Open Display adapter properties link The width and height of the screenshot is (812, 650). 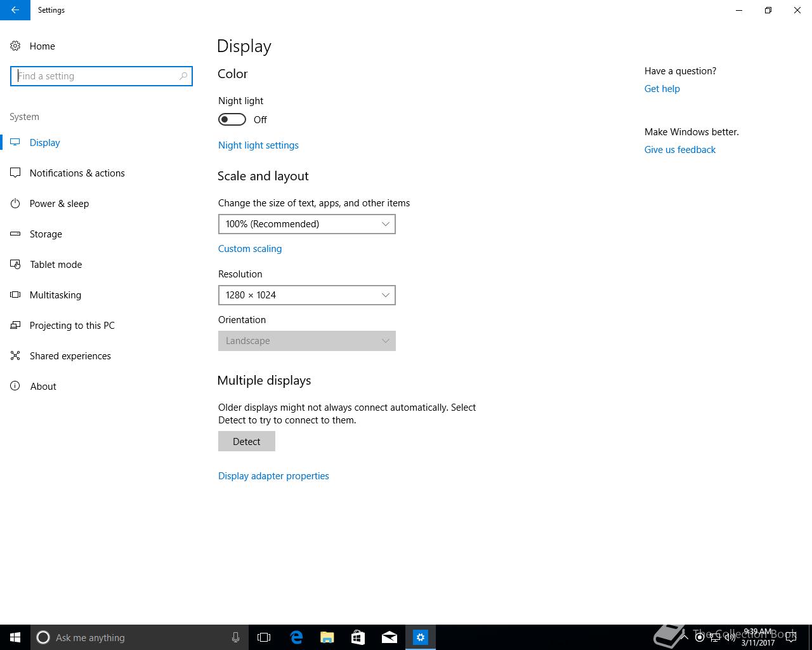273,476
